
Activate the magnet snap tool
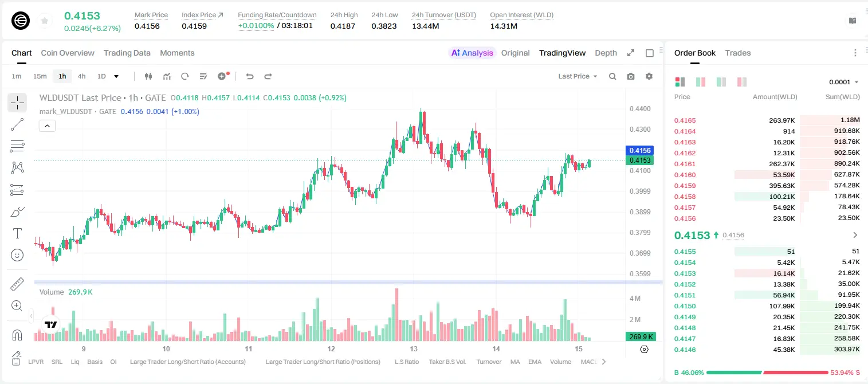pos(17,335)
